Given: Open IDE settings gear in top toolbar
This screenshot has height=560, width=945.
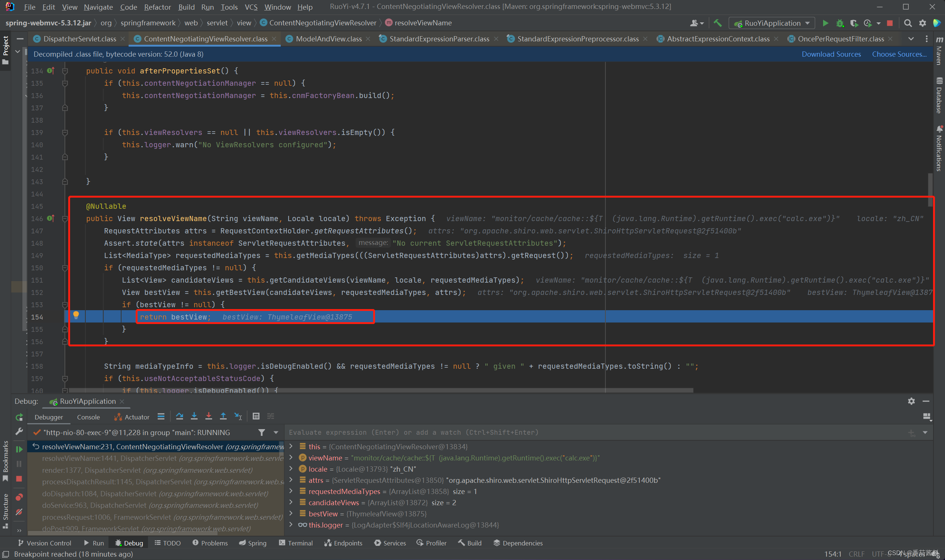Looking at the screenshot, I should click(x=922, y=23).
